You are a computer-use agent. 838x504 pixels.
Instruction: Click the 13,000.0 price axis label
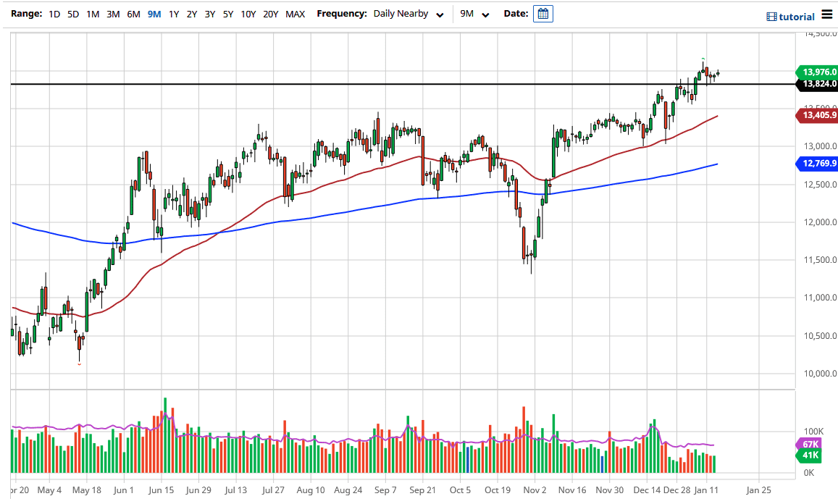(x=821, y=146)
